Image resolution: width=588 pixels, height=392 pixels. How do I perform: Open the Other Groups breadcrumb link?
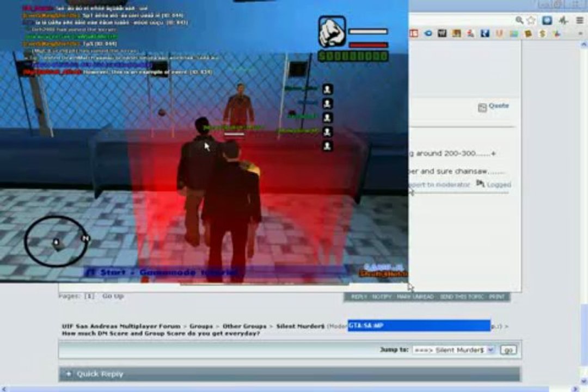point(244,326)
